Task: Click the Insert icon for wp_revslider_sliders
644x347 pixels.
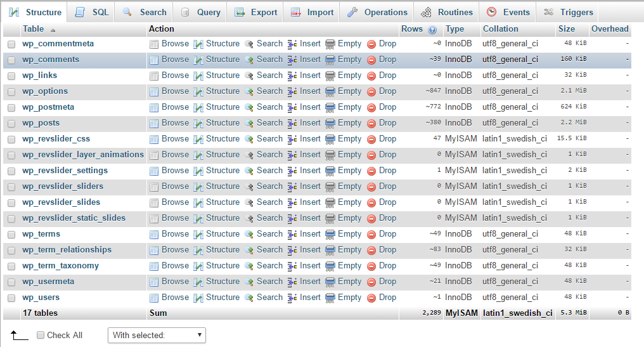Action: [x=292, y=187]
